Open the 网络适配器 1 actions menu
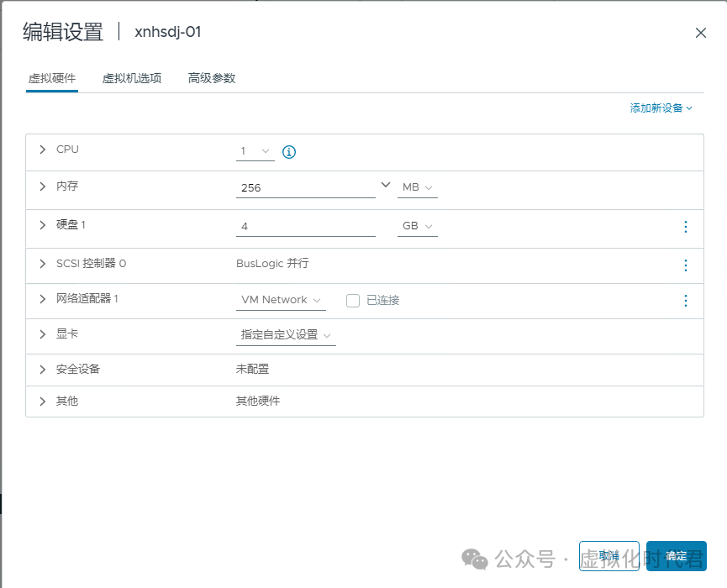 click(x=685, y=301)
